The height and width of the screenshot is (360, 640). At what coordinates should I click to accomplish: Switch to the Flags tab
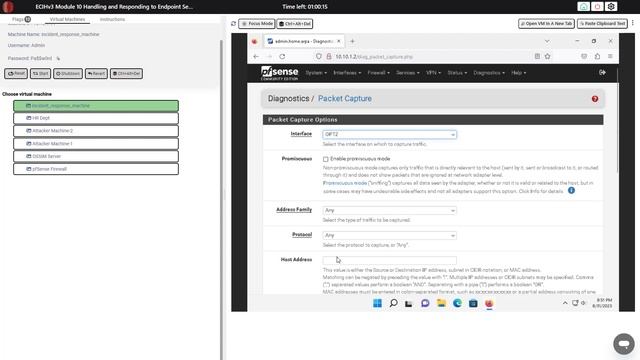21,19
